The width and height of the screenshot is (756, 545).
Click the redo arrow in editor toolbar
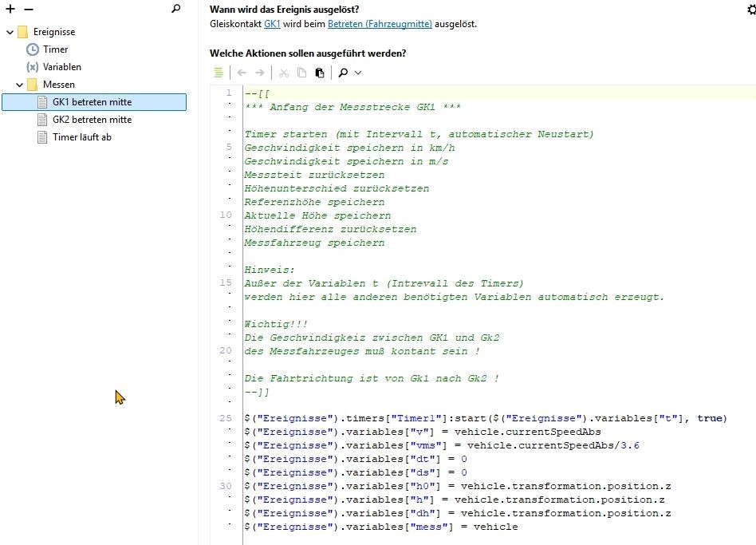260,73
